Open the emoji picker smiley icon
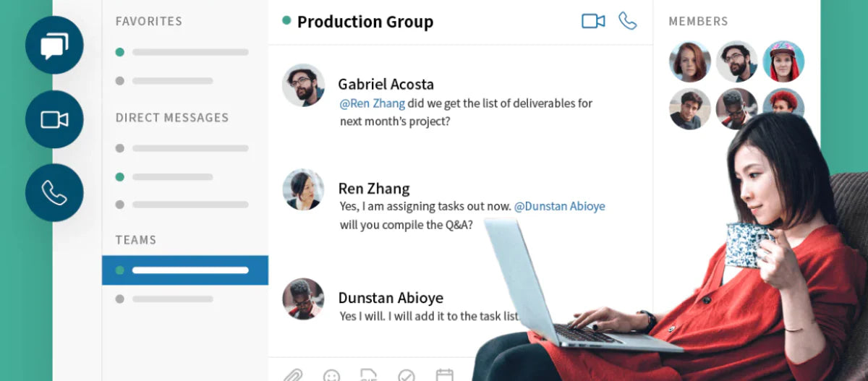This screenshot has height=381, width=868. (331, 376)
